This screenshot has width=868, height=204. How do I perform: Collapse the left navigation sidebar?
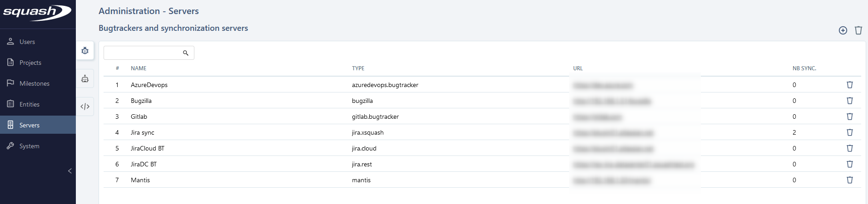(x=69, y=171)
